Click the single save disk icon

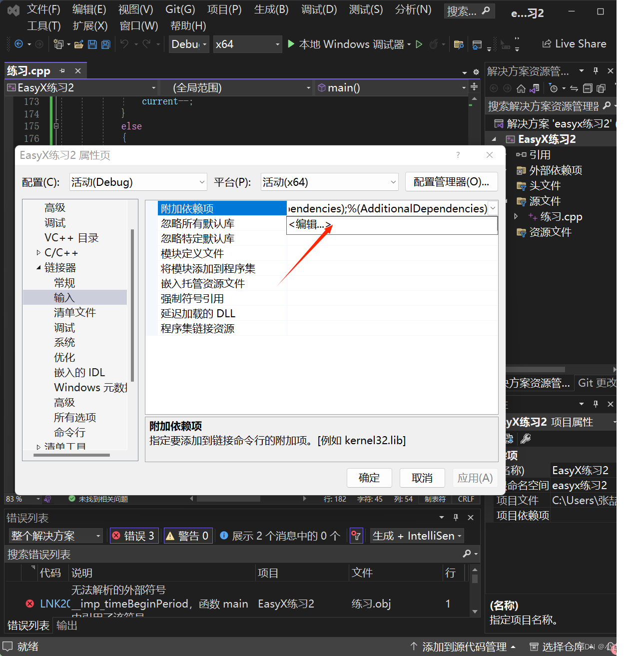pos(92,44)
